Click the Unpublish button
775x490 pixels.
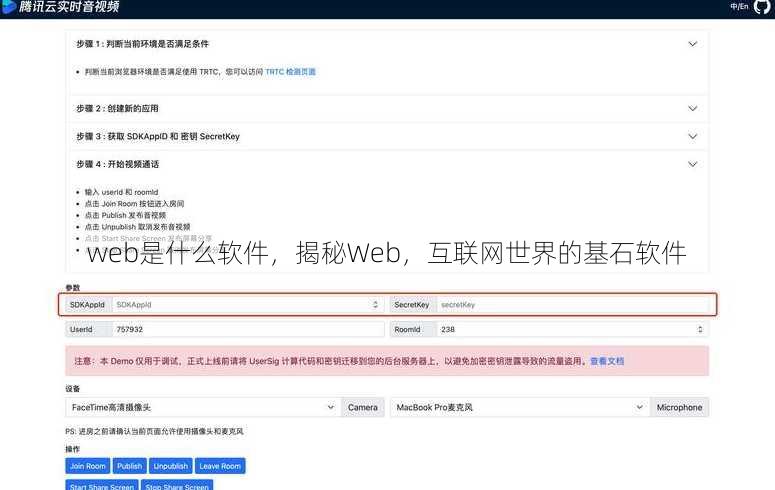click(x=171, y=466)
